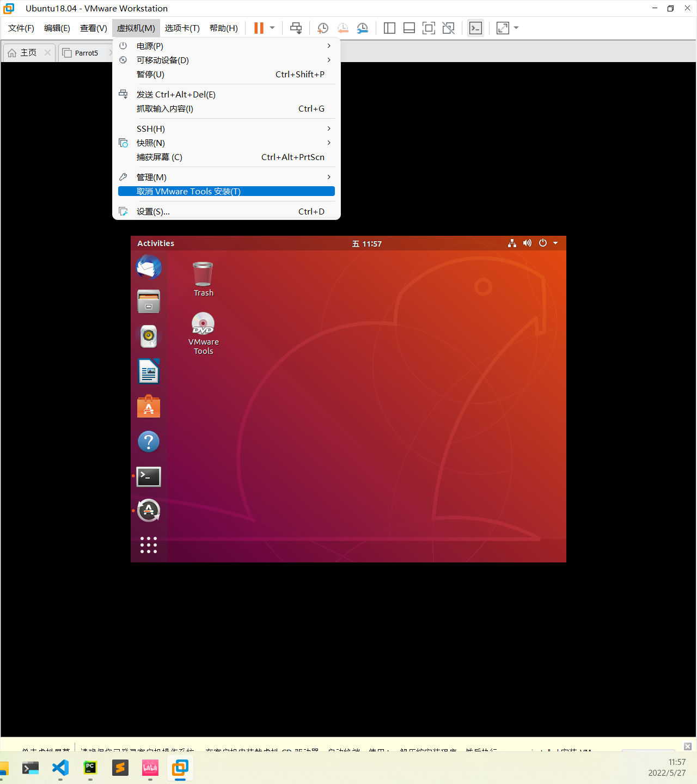Click the Ubuntu network status icon

click(x=512, y=243)
